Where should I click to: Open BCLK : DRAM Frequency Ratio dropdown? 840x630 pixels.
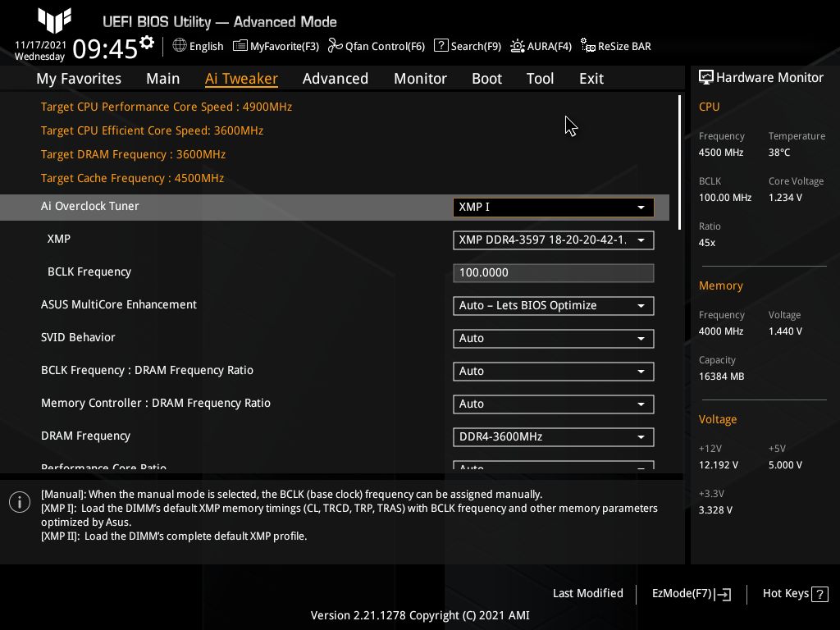point(554,372)
